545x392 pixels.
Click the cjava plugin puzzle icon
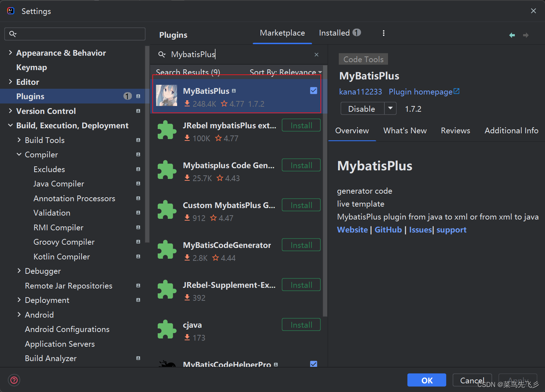(167, 329)
